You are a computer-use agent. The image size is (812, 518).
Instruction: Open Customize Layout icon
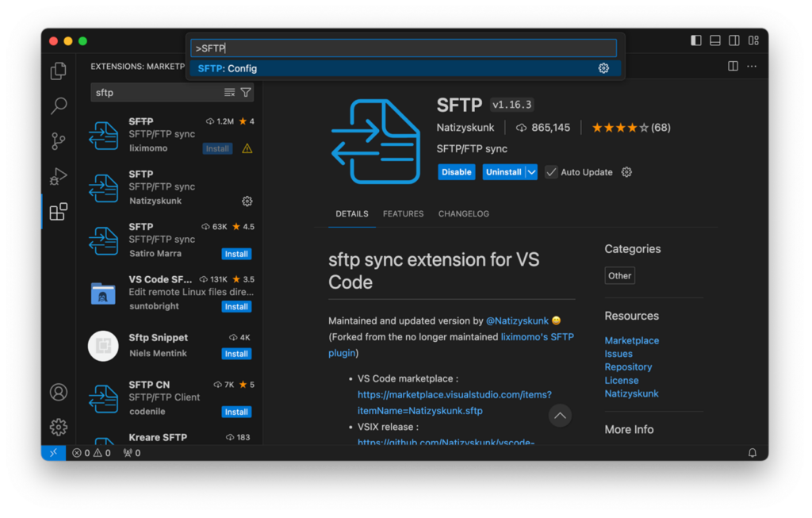point(753,40)
